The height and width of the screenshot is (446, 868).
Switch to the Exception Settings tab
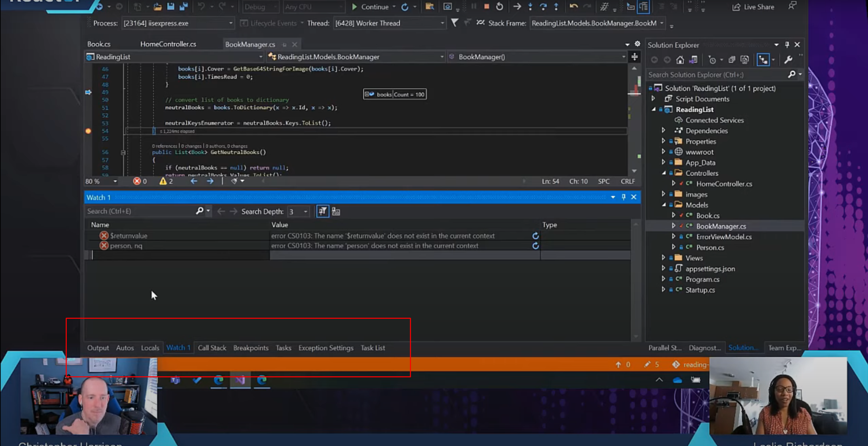tap(326, 348)
